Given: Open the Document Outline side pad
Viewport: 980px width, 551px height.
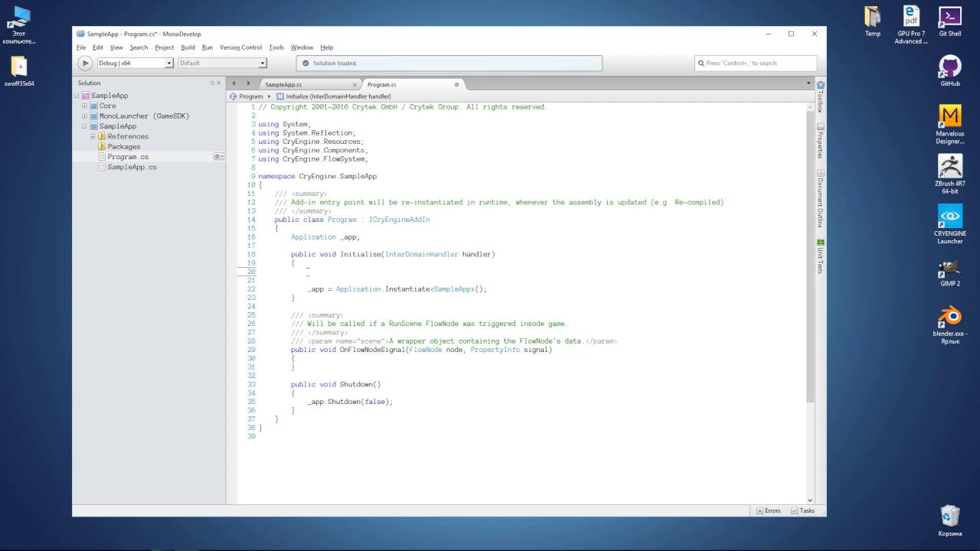Looking at the screenshot, I should tap(820, 199).
